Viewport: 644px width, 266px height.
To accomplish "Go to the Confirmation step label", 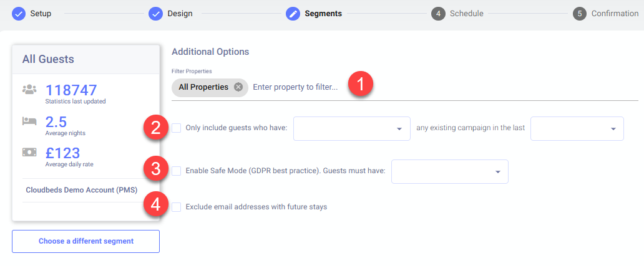I will pyautogui.click(x=615, y=14).
